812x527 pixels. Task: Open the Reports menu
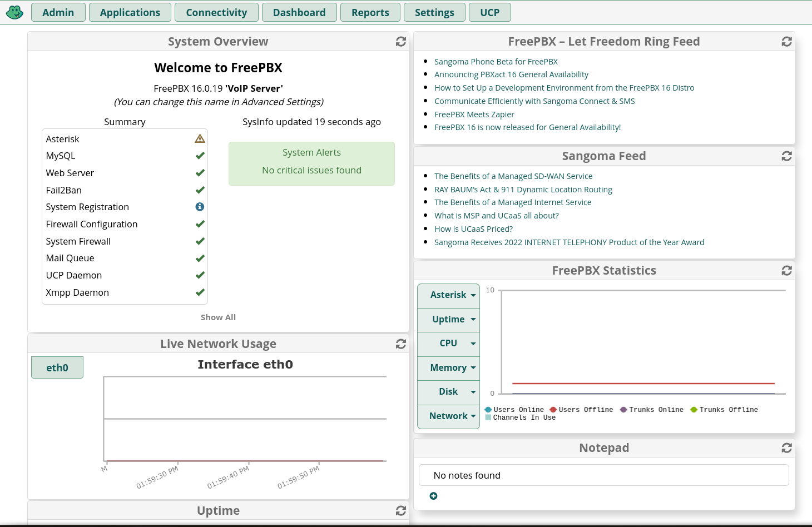370,12
